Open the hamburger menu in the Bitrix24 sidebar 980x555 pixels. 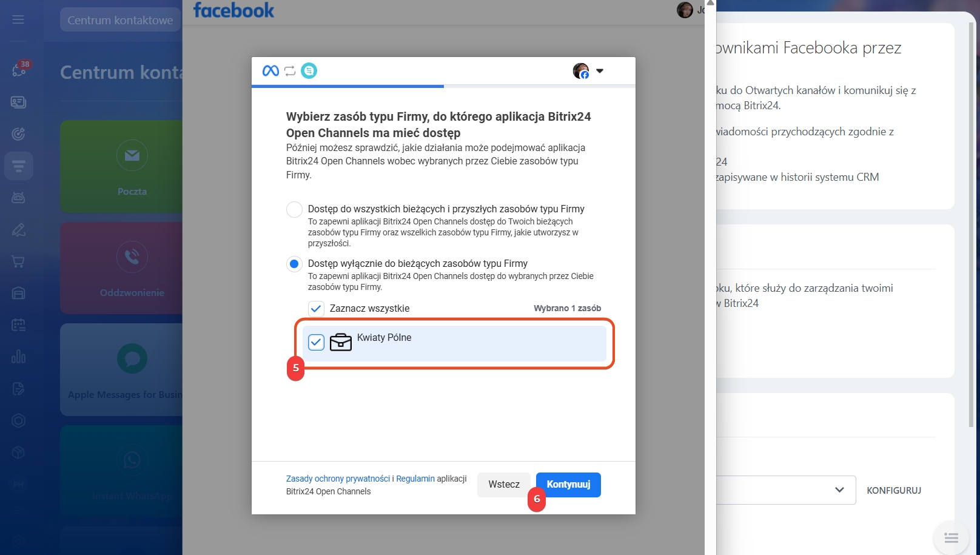click(x=18, y=19)
